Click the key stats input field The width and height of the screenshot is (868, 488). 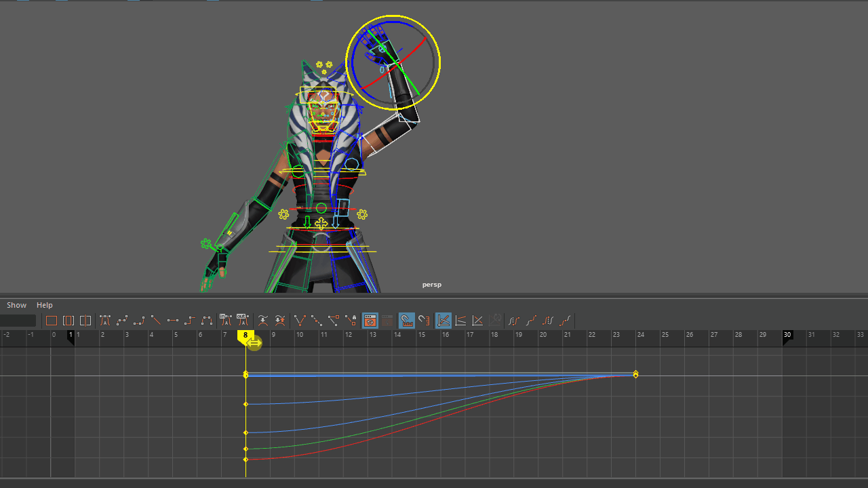18,321
